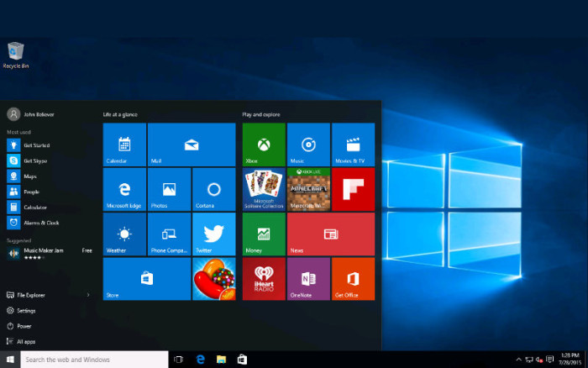Open the Store tile in Start

[x=147, y=279]
